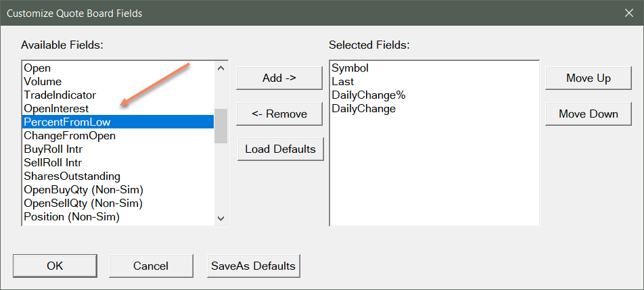644x290 pixels.
Task: Select OpenInterest in Available Fields
Action: tap(56, 109)
